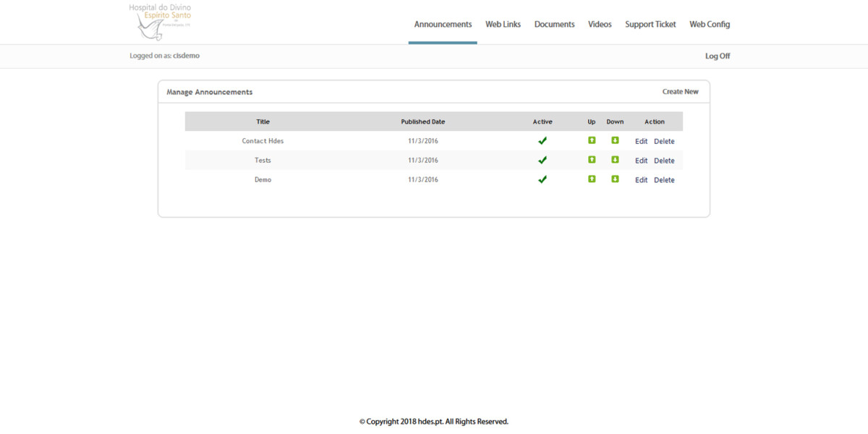Select the Announcements tab
Viewport: 868px width, 434px height.
click(x=443, y=24)
